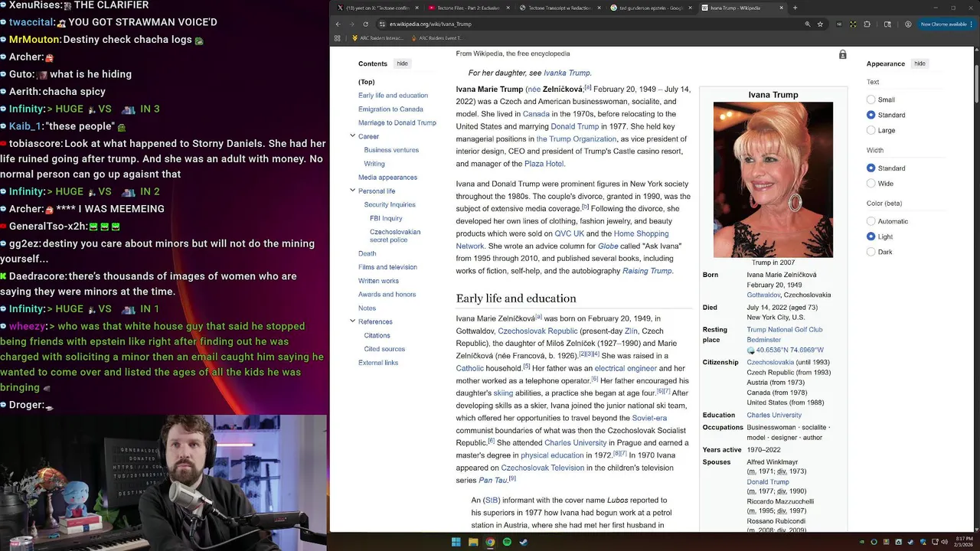Open the Ivanka Trump hatnote link
Image resolution: width=980 pixels, height=551 pixels.
567,73
